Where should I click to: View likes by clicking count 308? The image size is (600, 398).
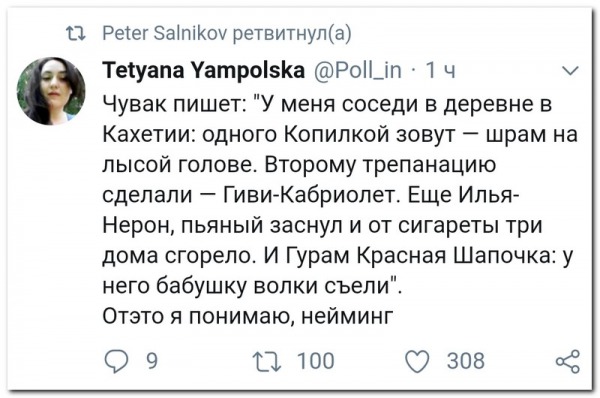click(466, 361)
